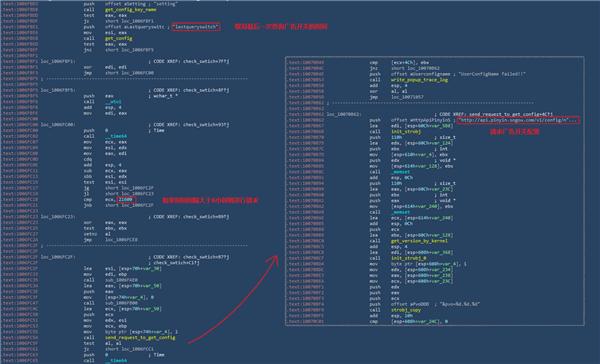The height and width of the screenshot is (364, 600).
Task: Click the red curved arrow annotation
Action: tap(233, 299)
